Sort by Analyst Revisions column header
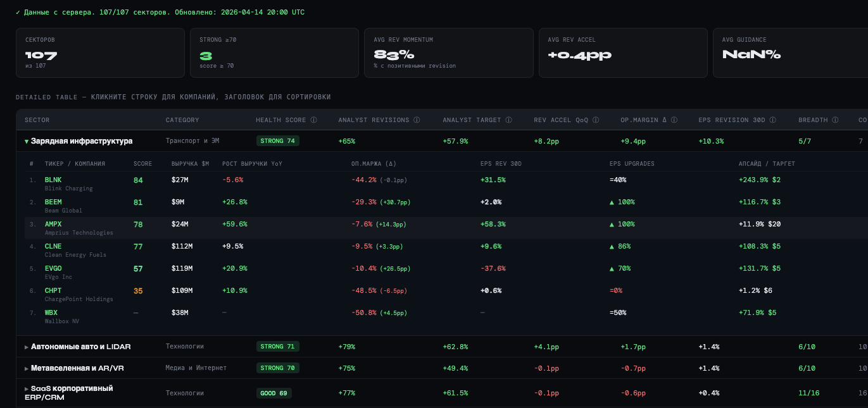The height and width of the screenshot is (408, 868). [x=374, y=120]
